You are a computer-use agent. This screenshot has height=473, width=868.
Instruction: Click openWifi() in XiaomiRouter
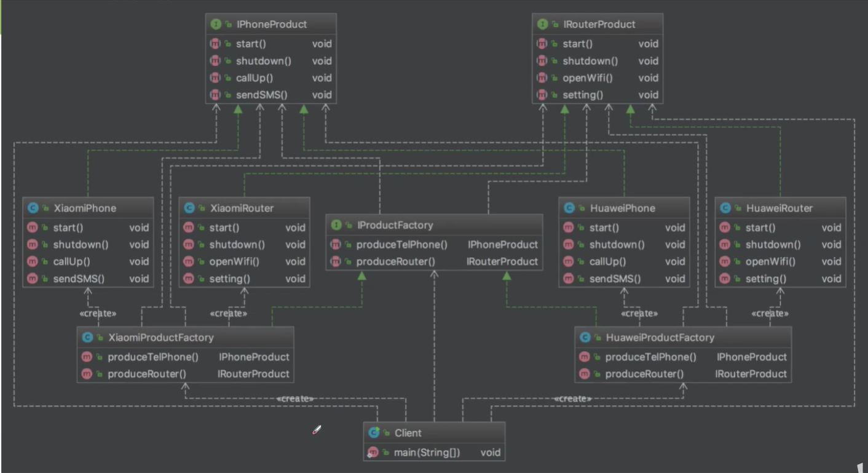pos(234,261)
